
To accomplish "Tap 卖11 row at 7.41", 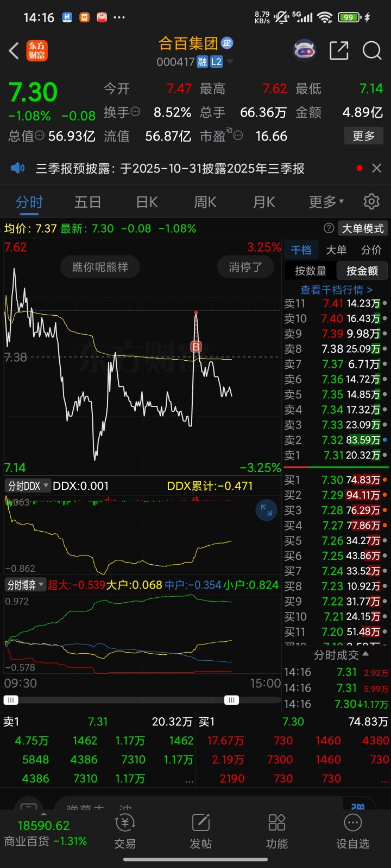I will tap(336, 303).
